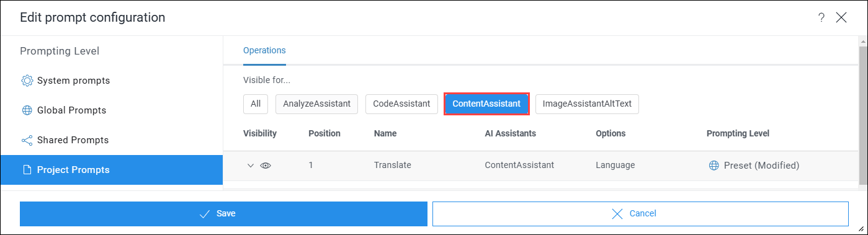Click the X icon on Cancel
The height and width of the screenshot is (235, 868).
coord(617,214)
